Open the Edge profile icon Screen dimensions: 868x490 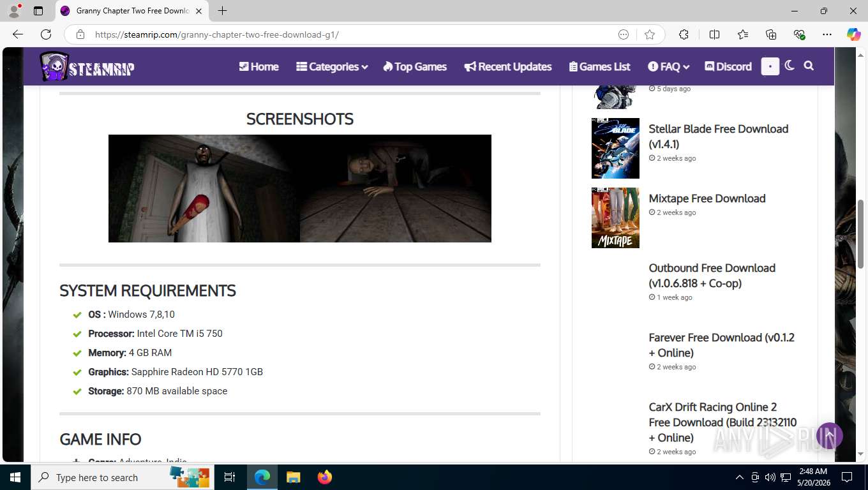coord(14,11)
